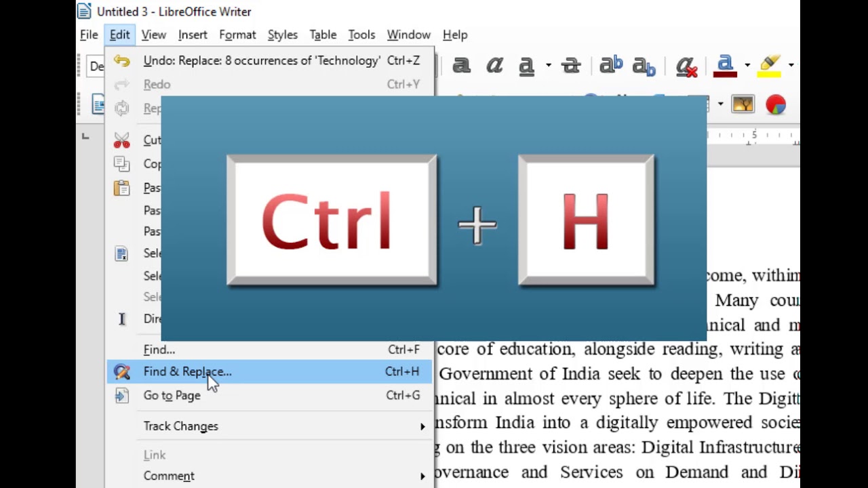Open highlighting color dropdown arrow

coord(791,66)
